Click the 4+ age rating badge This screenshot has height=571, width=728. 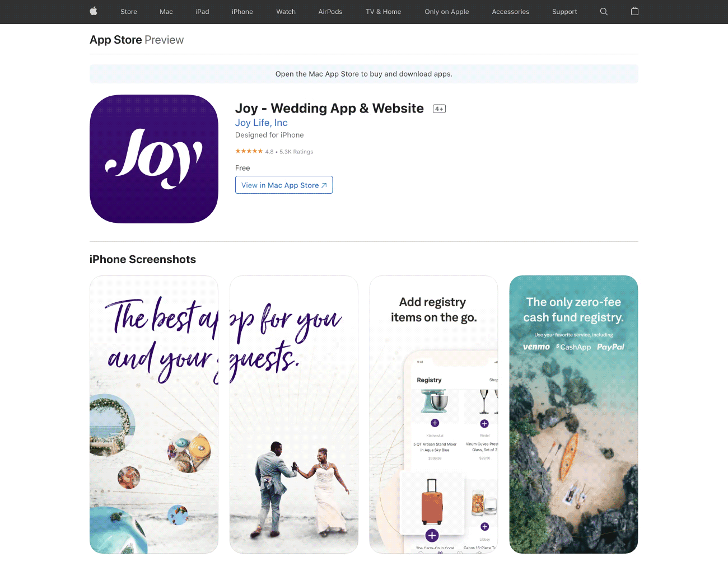(x=439, y=109)
